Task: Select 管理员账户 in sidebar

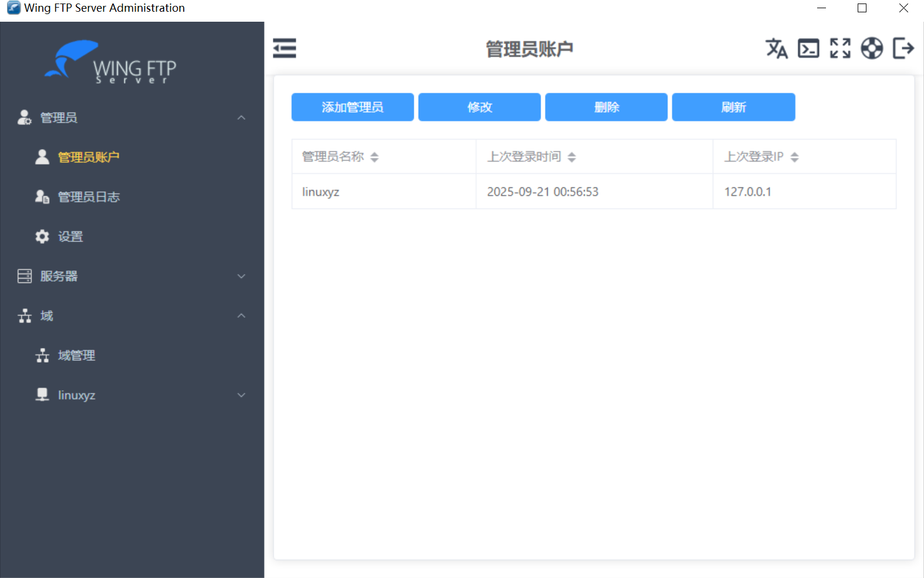Action: point(88,157)
